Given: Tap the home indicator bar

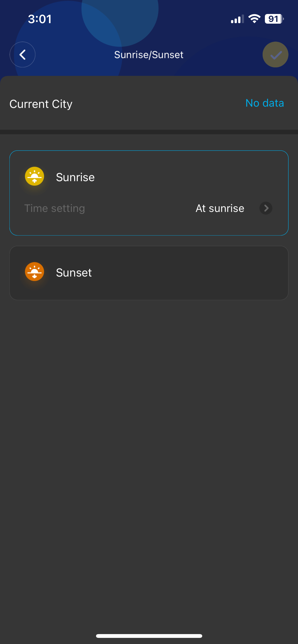Looking at the screenshot, I should 149,636.
